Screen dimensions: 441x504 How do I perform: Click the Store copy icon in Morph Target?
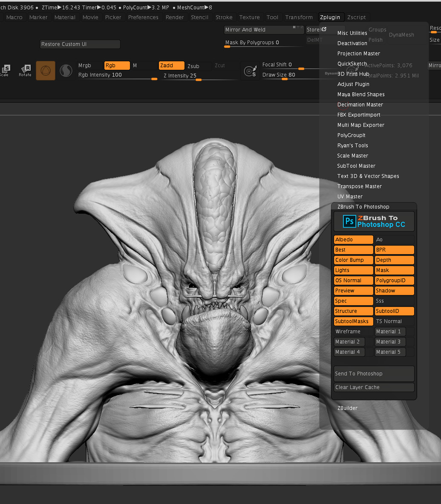click(x=323, y=29)
